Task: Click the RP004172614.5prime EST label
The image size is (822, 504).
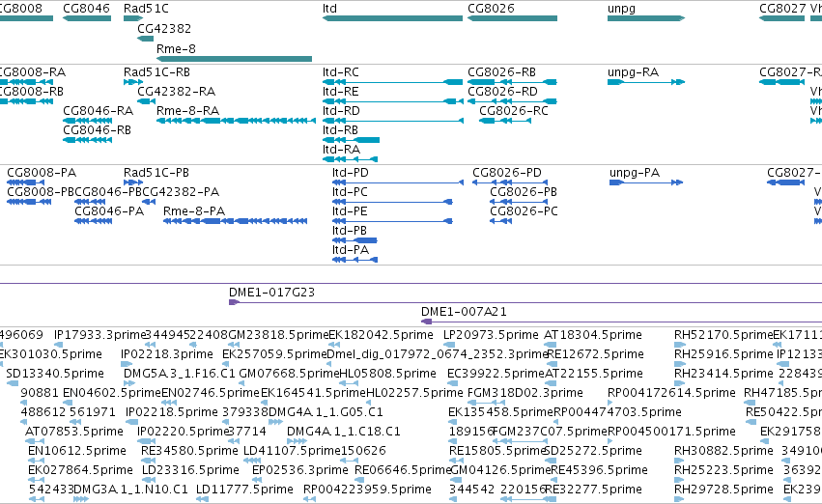Action: tap(671, 393)
